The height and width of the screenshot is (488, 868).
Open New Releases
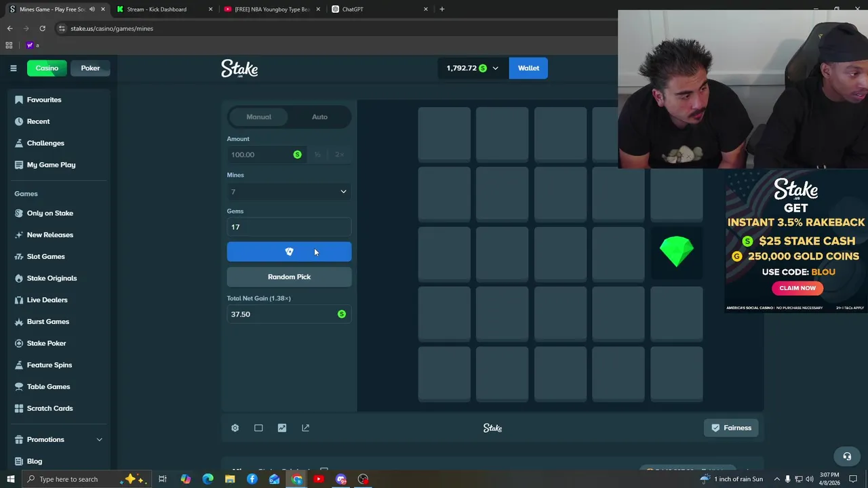[50, 235]
